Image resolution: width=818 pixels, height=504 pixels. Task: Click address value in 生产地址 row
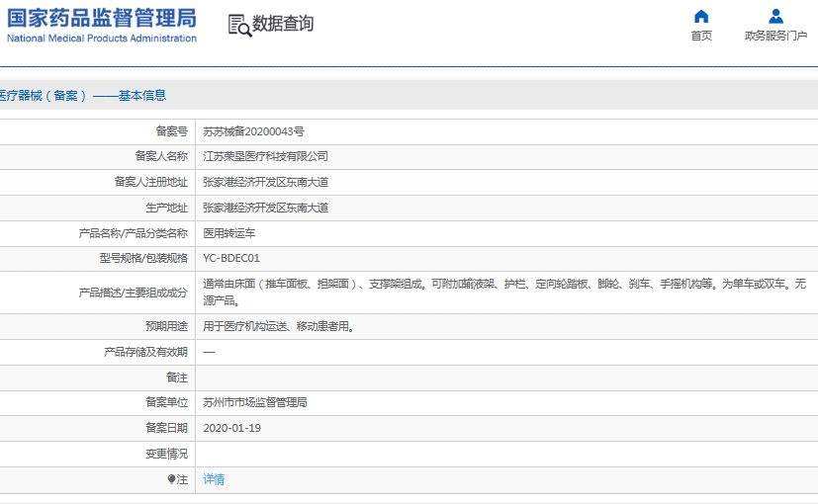(x=265, y=208)
